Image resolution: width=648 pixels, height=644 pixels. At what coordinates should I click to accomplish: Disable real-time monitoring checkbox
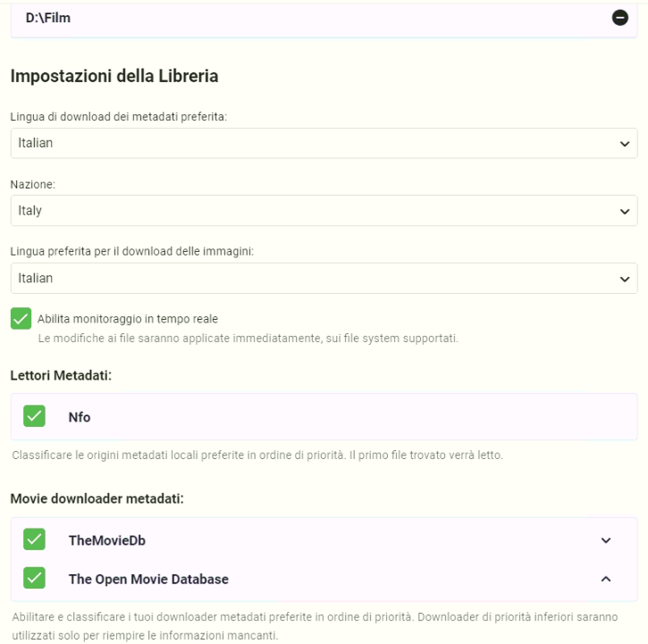tap(21, 319)
